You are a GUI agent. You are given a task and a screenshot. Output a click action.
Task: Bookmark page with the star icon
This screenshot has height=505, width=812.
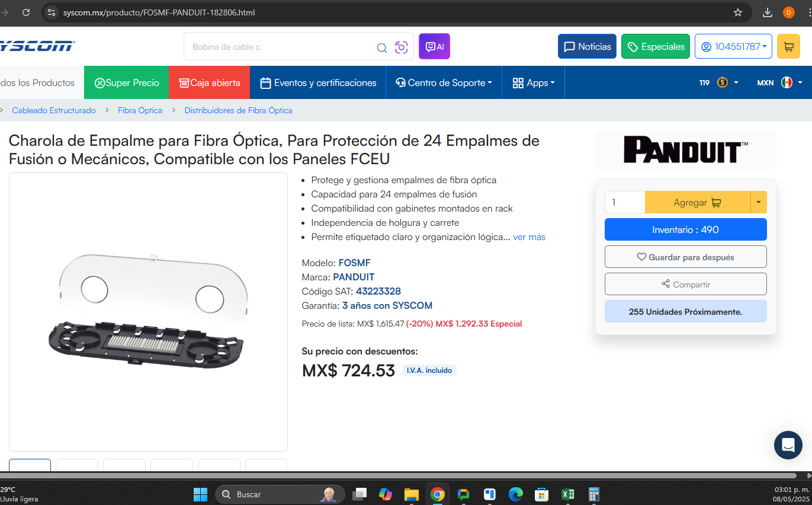coord(738,12)
